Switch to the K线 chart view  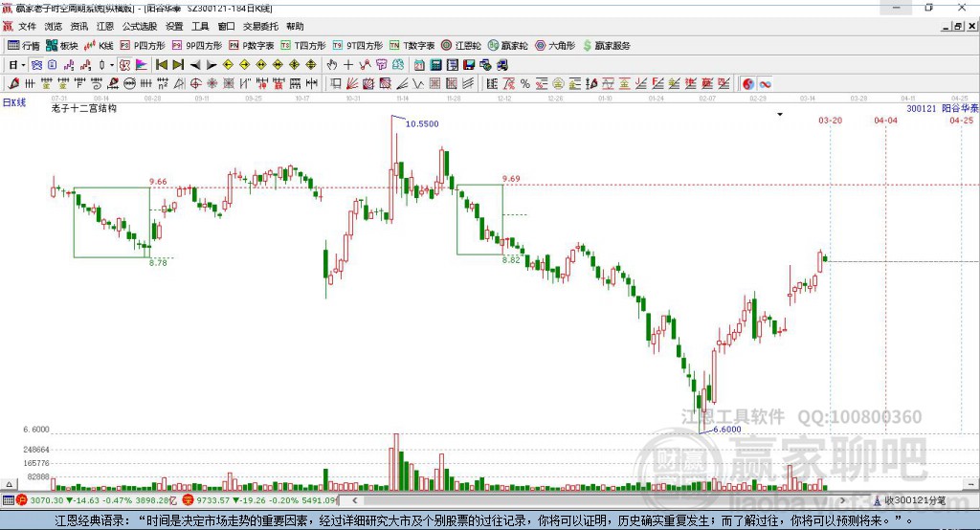(x=99, y=46)
